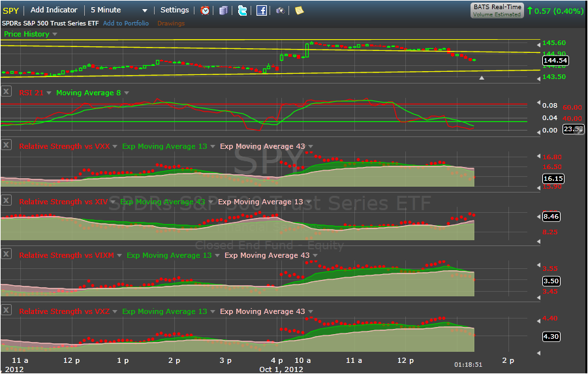The height and width of the screenshot is (374, 588).
Task: Click the 01:18:51 clock readout
Action: pos(468,365)
